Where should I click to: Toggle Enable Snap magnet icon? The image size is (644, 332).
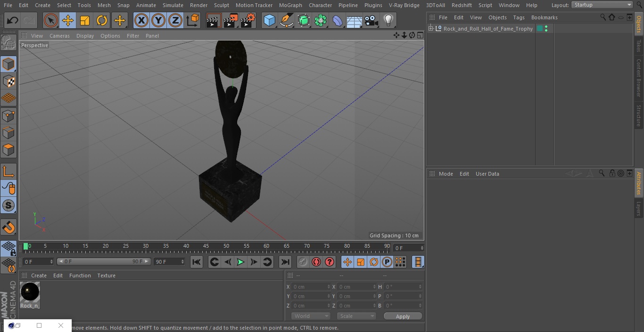click(x=8, y=227)
